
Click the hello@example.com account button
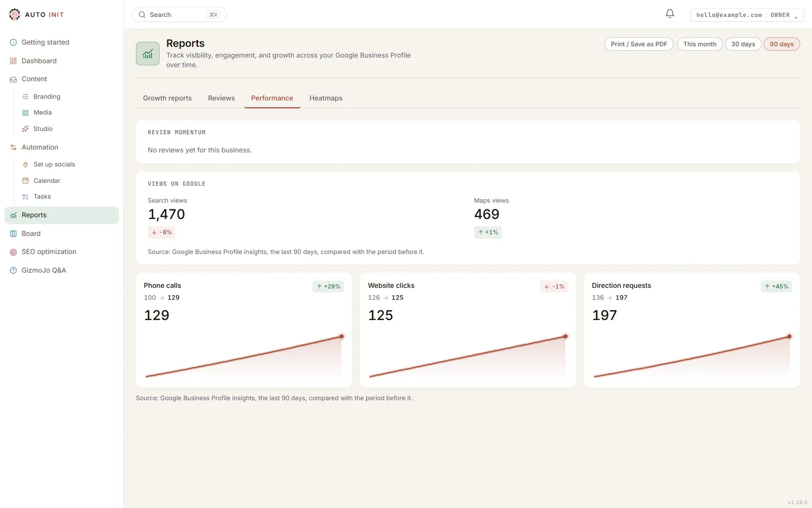coord(747,15)
